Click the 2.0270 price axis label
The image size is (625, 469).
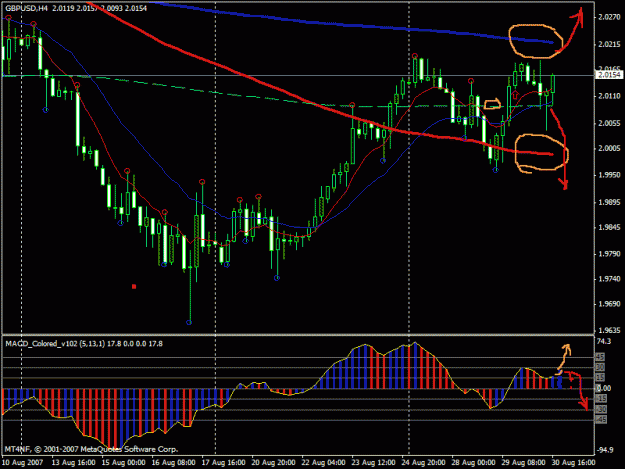(609, 17)
